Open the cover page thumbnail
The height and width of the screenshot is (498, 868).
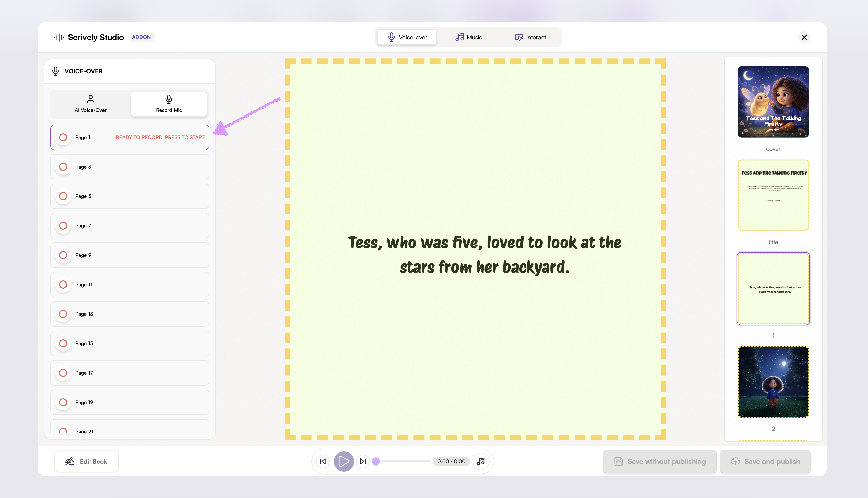[773, 102]
